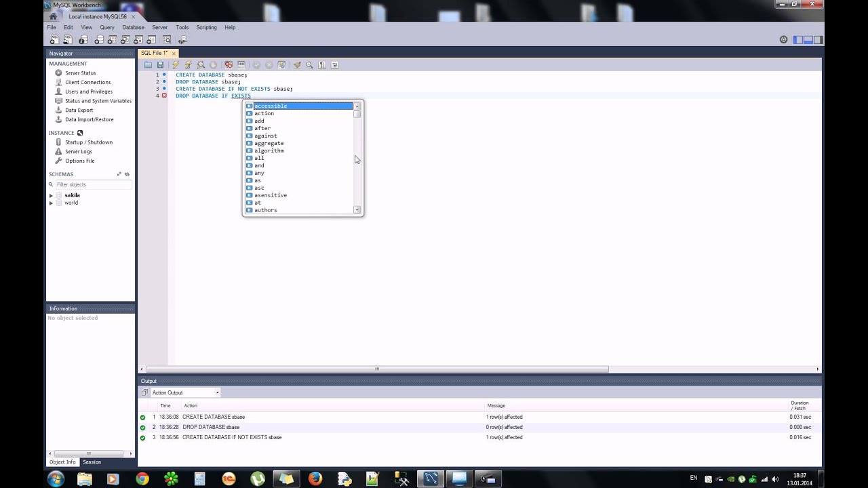Open the schema inspector icon in main toolbar

pos(83,40)
